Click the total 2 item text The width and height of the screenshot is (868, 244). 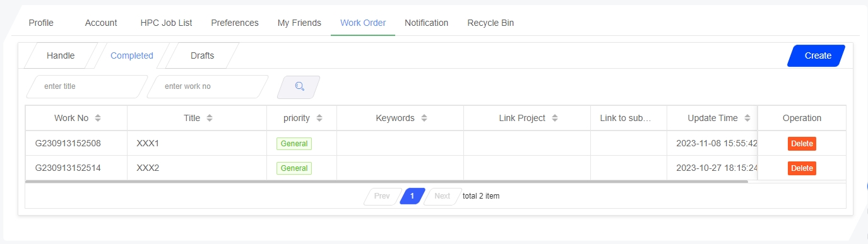(x=481, y=196)
